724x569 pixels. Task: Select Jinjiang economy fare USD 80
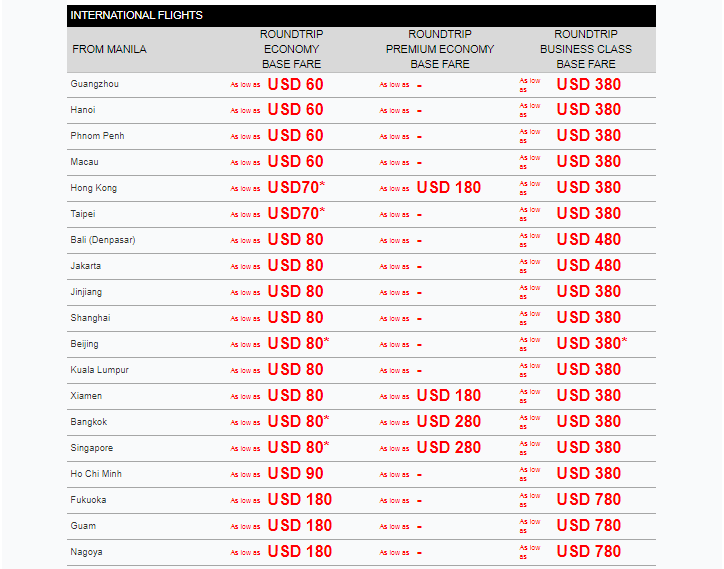point(295,292)
